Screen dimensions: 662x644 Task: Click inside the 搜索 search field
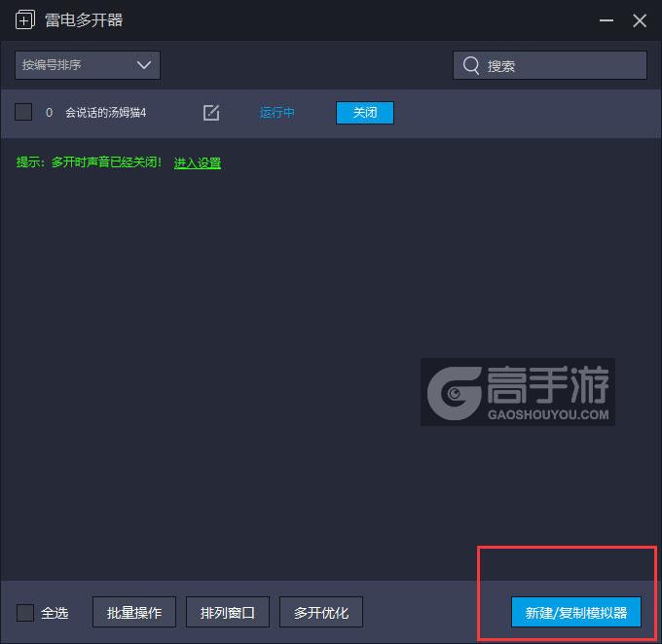550,65
